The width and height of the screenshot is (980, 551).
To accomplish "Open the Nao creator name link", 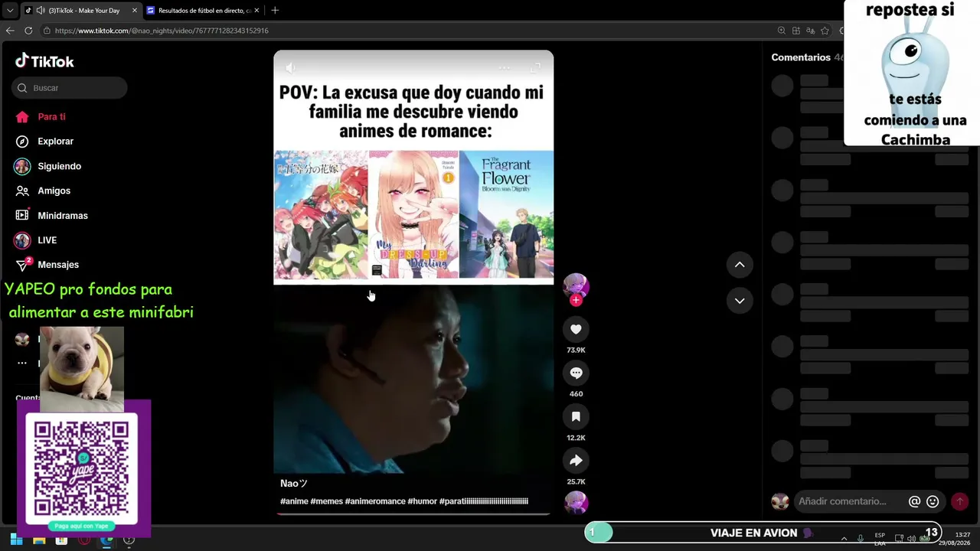I will pyautogui.click(x=294, y=484).
